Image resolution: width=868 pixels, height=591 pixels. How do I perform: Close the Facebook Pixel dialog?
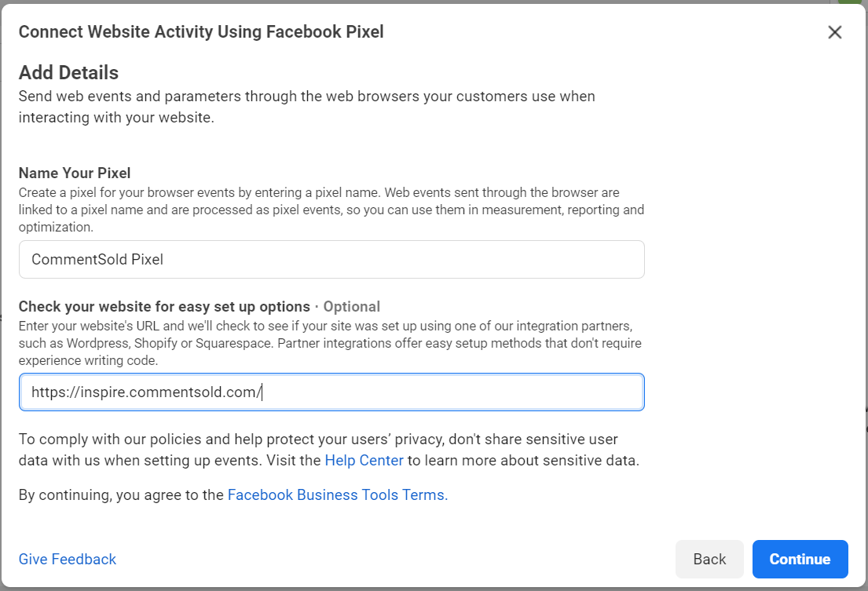point(834,32)
